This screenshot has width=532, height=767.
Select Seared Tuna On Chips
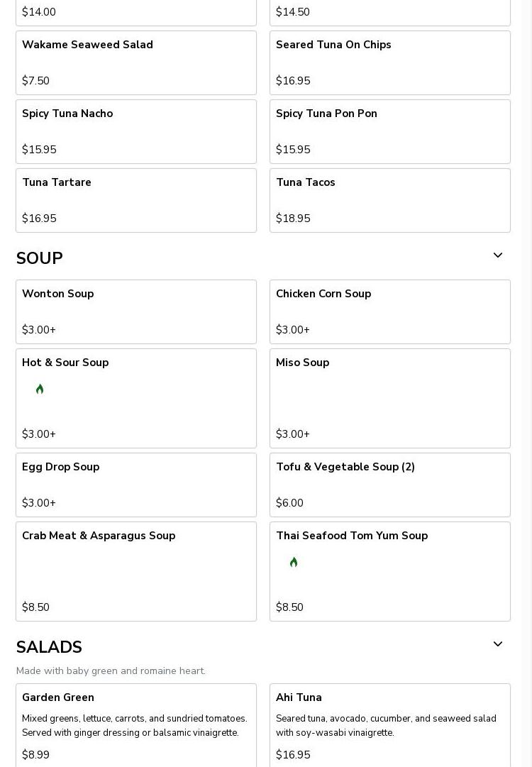tap(390, 62)
